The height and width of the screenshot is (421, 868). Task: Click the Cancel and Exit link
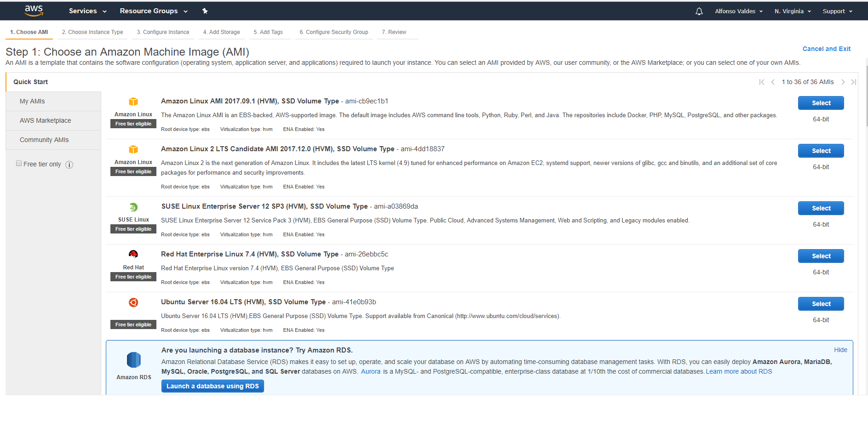826,49
